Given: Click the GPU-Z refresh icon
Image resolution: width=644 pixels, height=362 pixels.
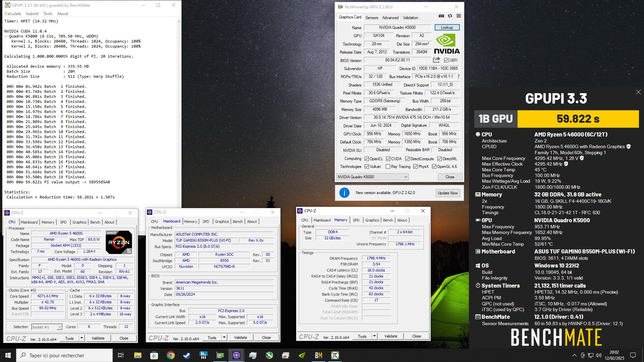Looking at the screenshot, I should (x=450, y=16).
